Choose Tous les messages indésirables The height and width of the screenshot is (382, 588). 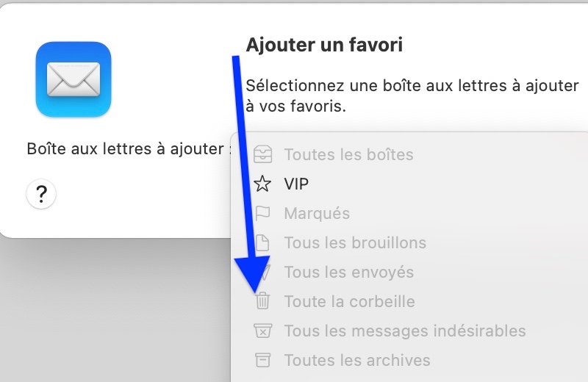[x=405, y=331]
